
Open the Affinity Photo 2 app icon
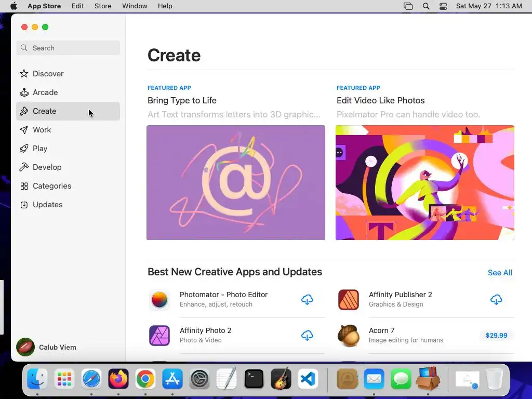159,335
